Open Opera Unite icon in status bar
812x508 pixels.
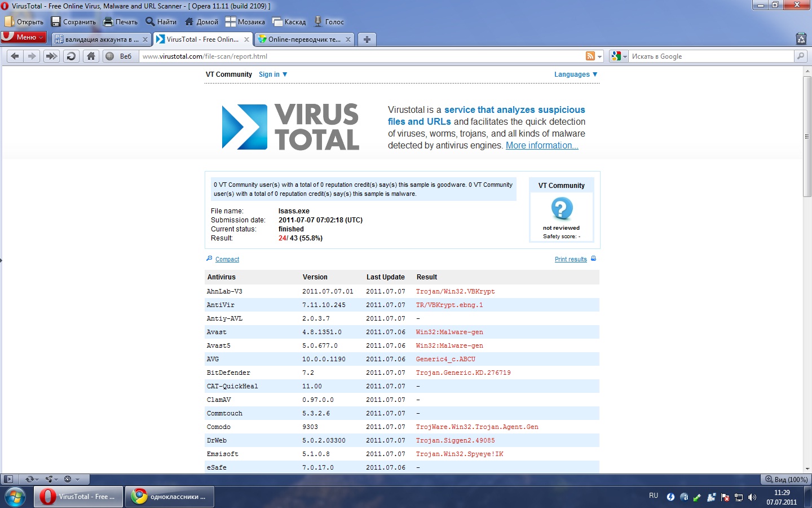50,479
